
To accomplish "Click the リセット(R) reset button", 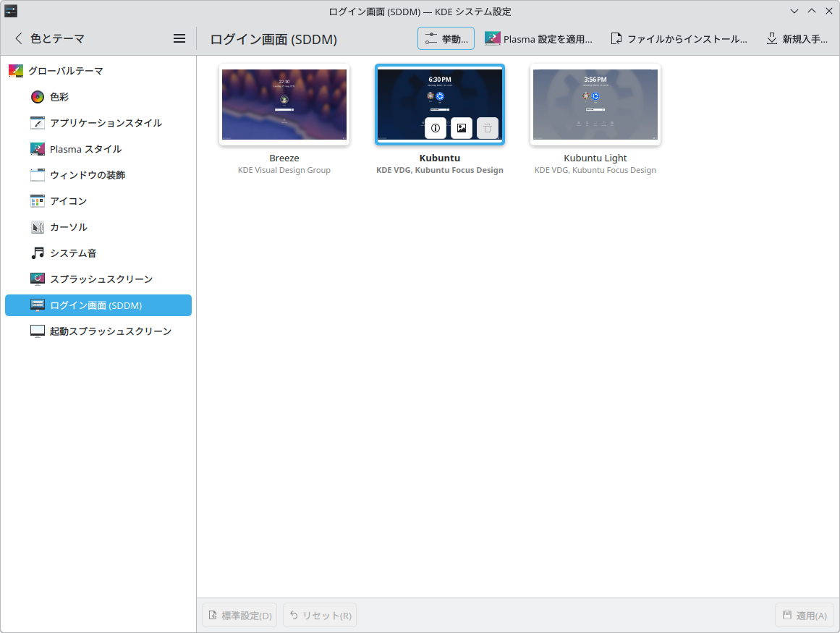I will point(320,616).
